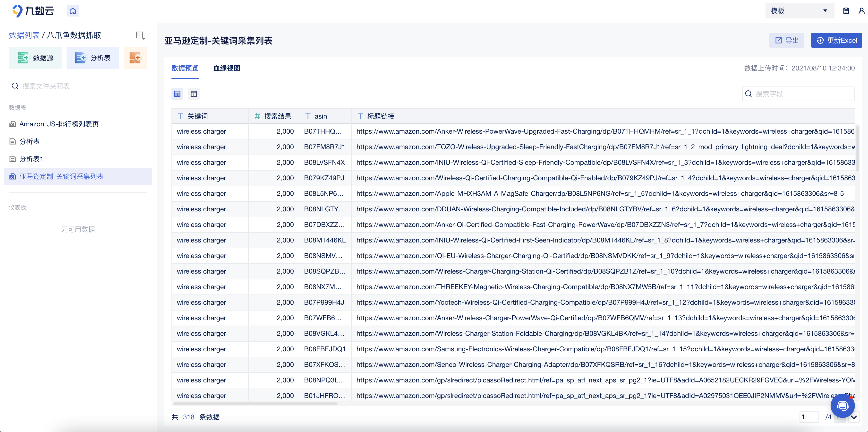This screenshot has height=432, width=868.
Task: Click the Apple MagSafe Charger URL cell
Action: click(x=603, y=193)
